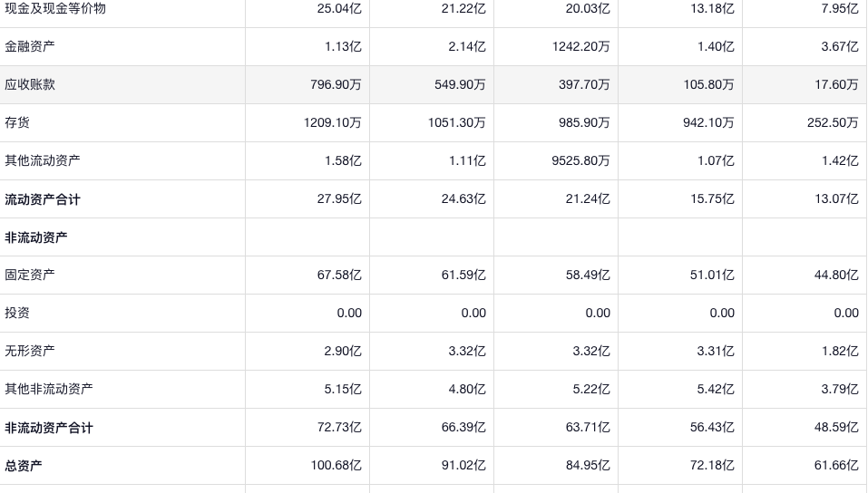The width and height of the screenshot is (868, 493).
Task: Click the 其他非流动资产 row label
Action: pos(49,389)
